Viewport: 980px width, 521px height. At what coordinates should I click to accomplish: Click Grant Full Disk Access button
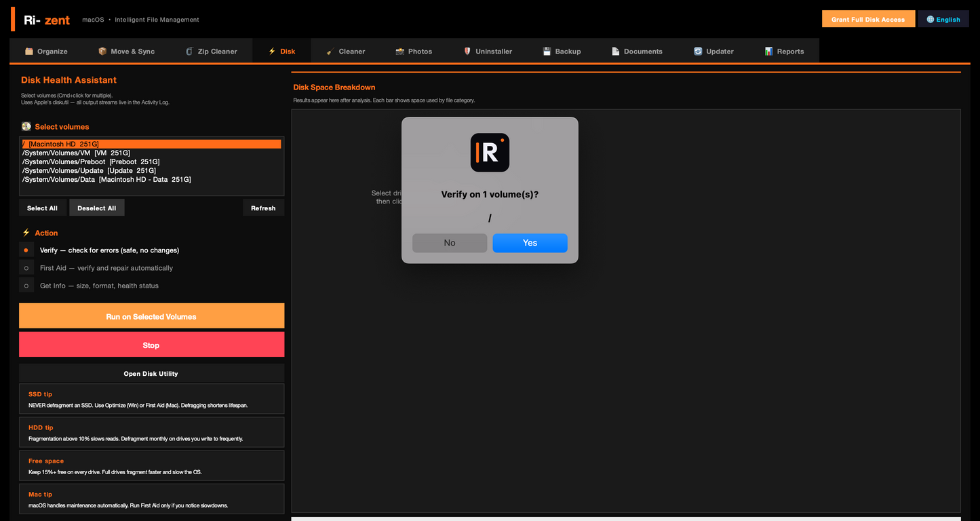(868, 19)
